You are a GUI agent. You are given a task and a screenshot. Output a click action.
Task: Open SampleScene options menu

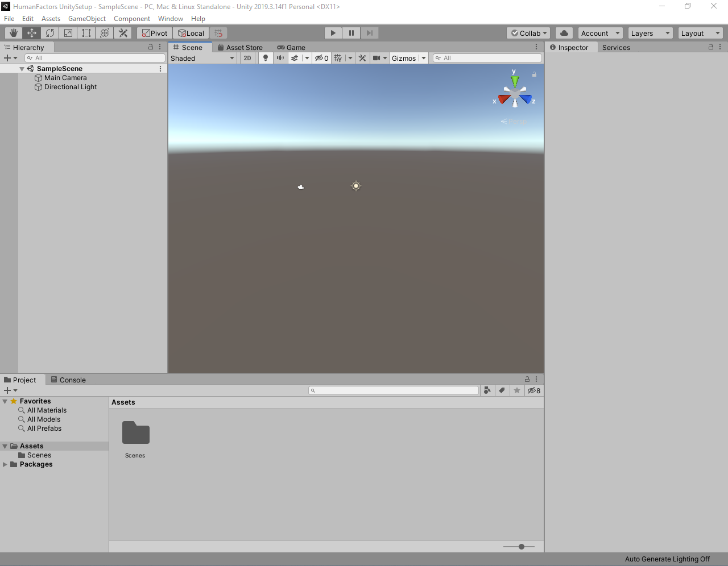pos(160,69)
